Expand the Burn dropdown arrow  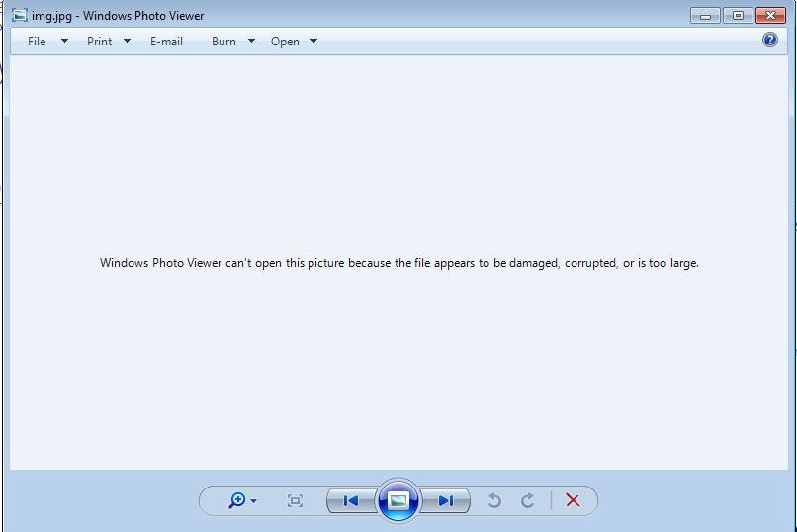pos(251,41)
